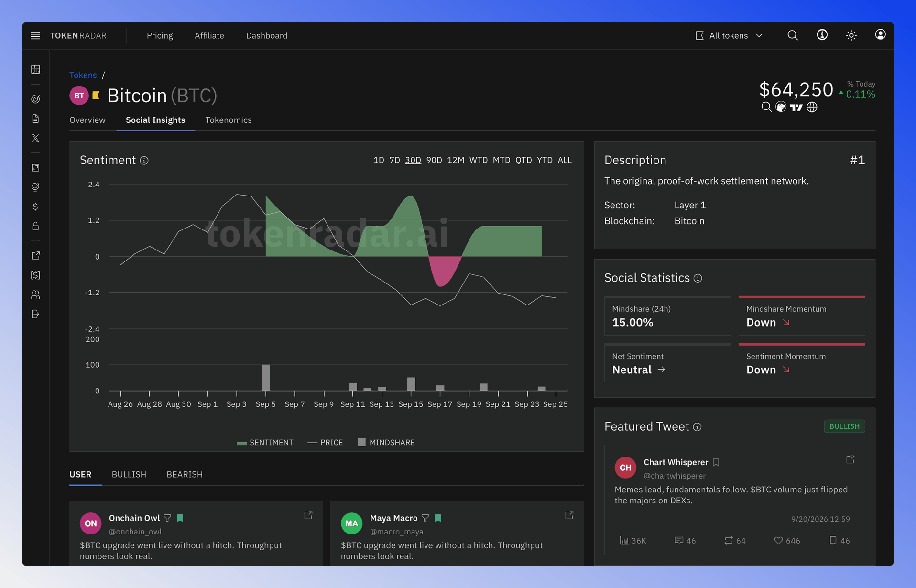Click the info icon beside Sentiment title
916x588 pixels.
pos(144,161)
